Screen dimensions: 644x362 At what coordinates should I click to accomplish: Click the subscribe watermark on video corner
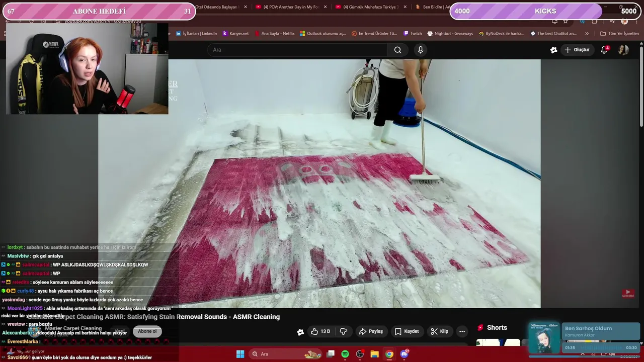click(x=628, y=294)
